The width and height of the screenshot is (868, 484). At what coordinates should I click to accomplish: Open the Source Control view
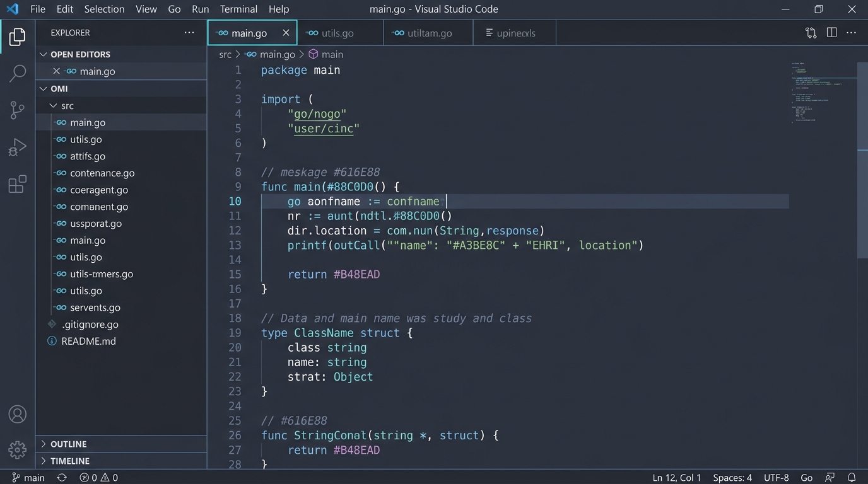tap(18, 110)
